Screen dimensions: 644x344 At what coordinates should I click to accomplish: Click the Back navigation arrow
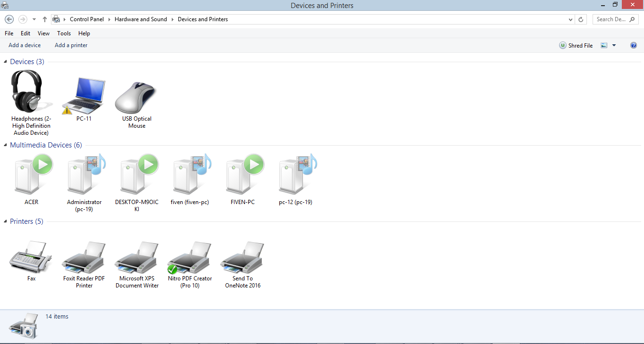pyautogui.click(x=9, y=19)
